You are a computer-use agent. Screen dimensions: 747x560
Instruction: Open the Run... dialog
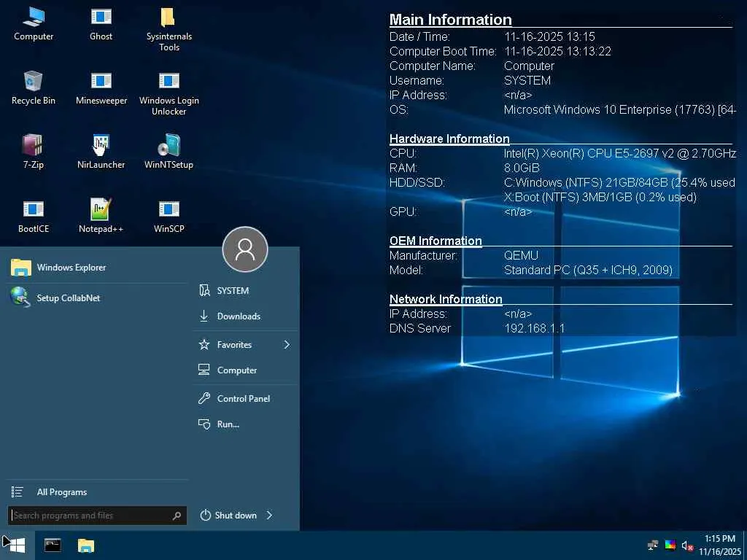pos(245,424)
